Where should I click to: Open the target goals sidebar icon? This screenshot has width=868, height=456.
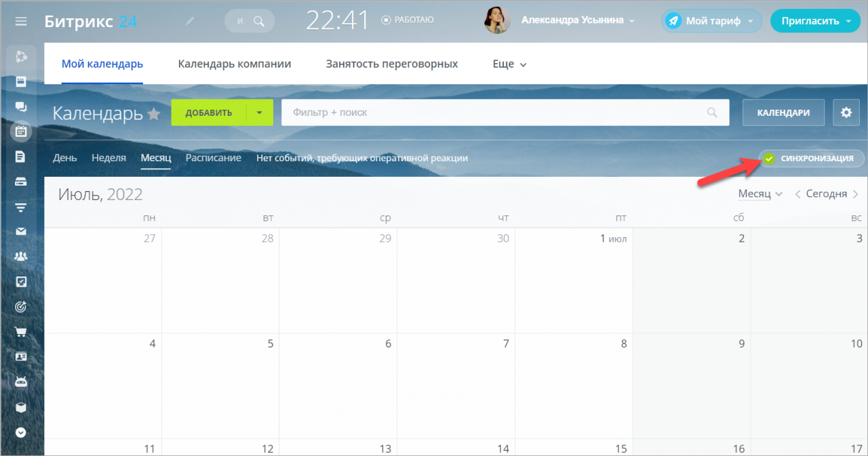[x=21, y=306]
